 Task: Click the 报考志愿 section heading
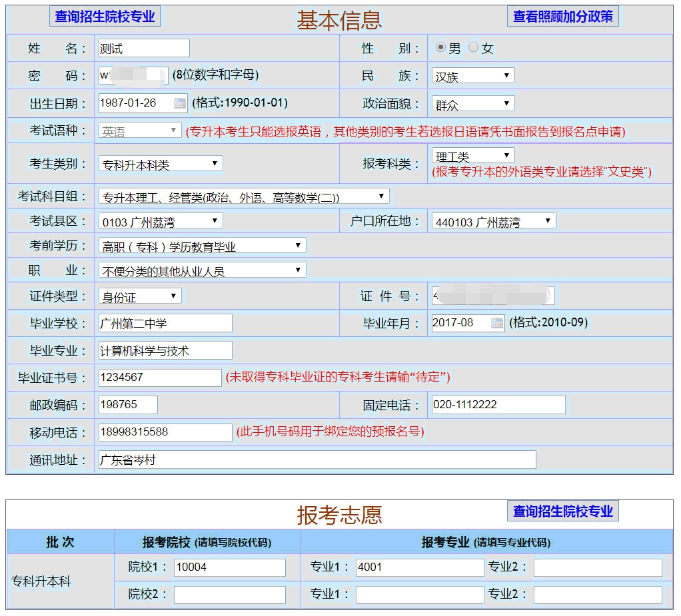339,515
